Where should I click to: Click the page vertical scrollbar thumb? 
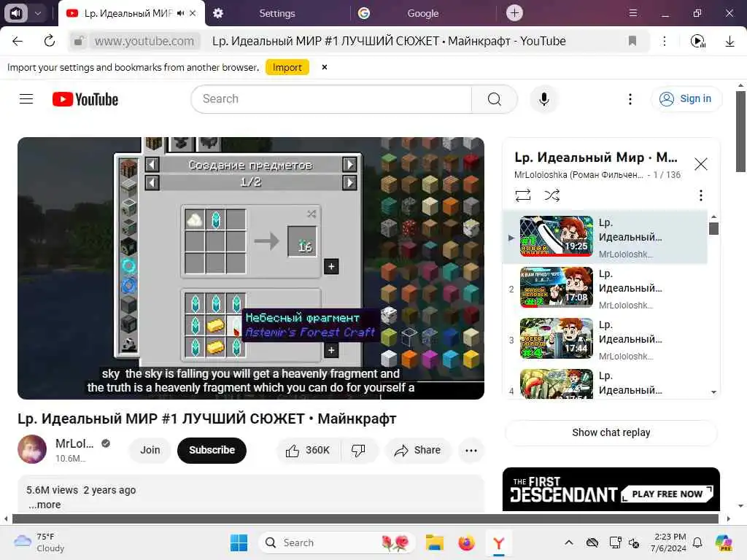[740, 131]
